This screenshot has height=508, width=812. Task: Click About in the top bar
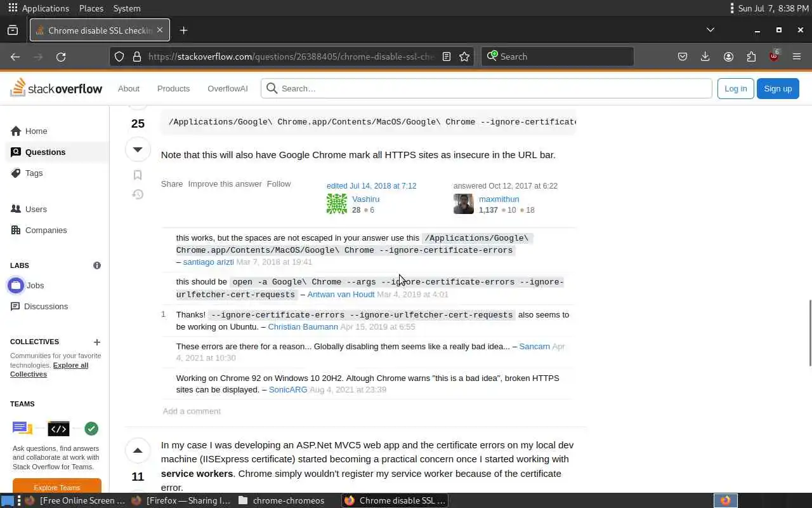click(x=129, y=88)
